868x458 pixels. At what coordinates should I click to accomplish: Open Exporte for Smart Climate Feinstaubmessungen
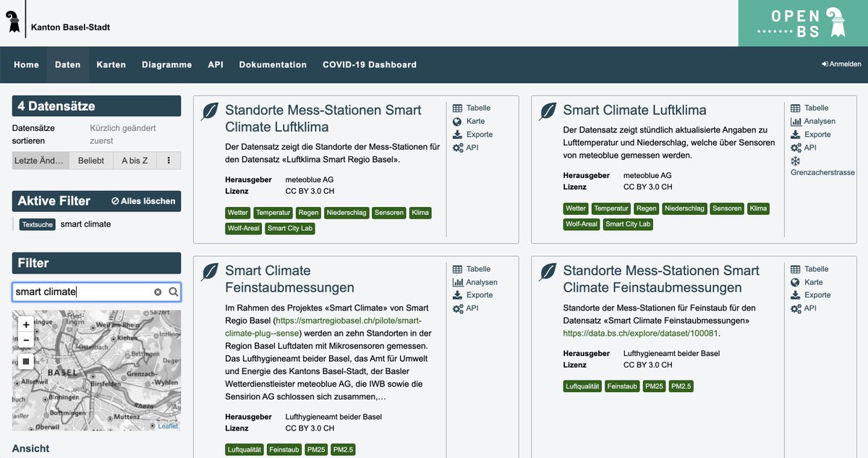tap(473, 294)
